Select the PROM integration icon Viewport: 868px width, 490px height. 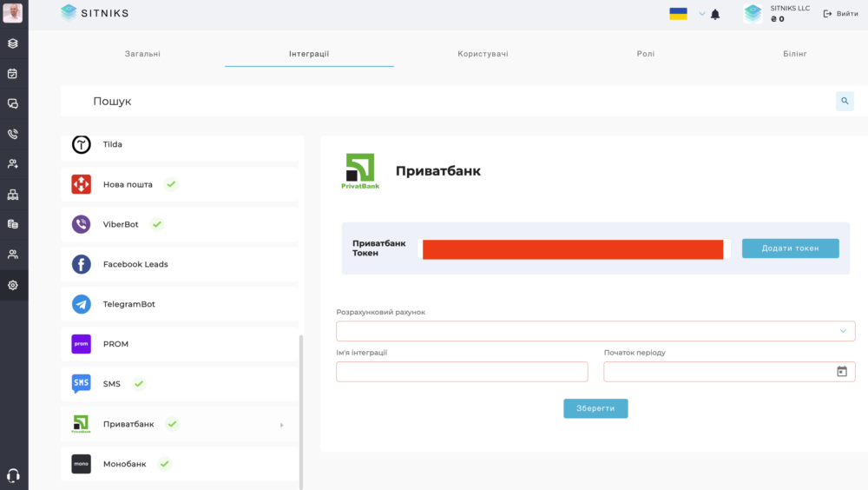(82, 344)
